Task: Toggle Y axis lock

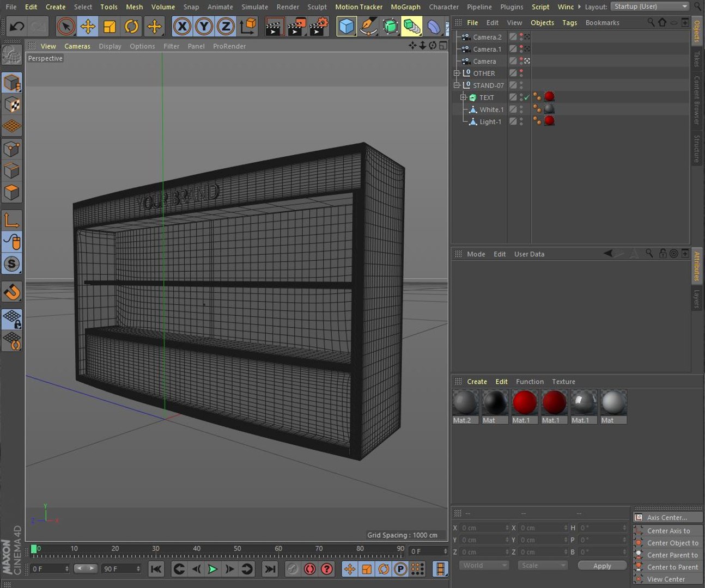Action: tap(204, 26)
